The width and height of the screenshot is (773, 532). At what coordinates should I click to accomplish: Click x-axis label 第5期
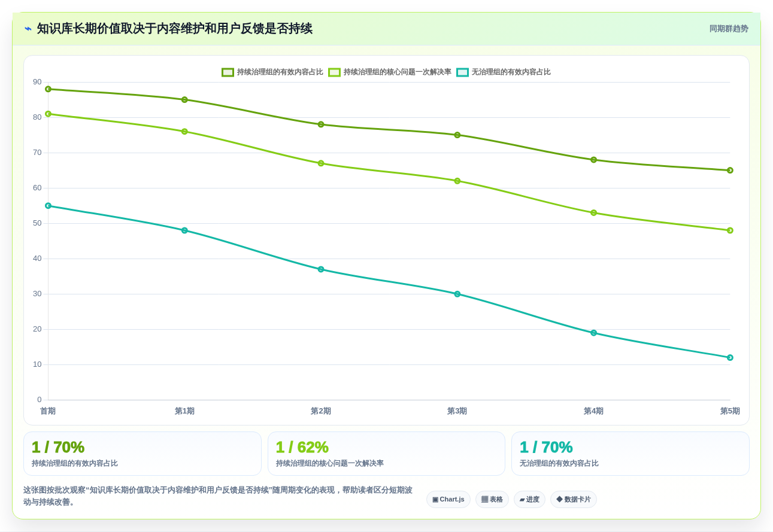pos(730,411)
